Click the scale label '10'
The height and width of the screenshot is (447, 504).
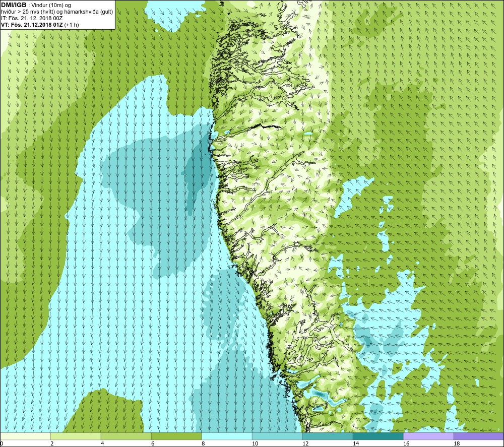(255, 443)
